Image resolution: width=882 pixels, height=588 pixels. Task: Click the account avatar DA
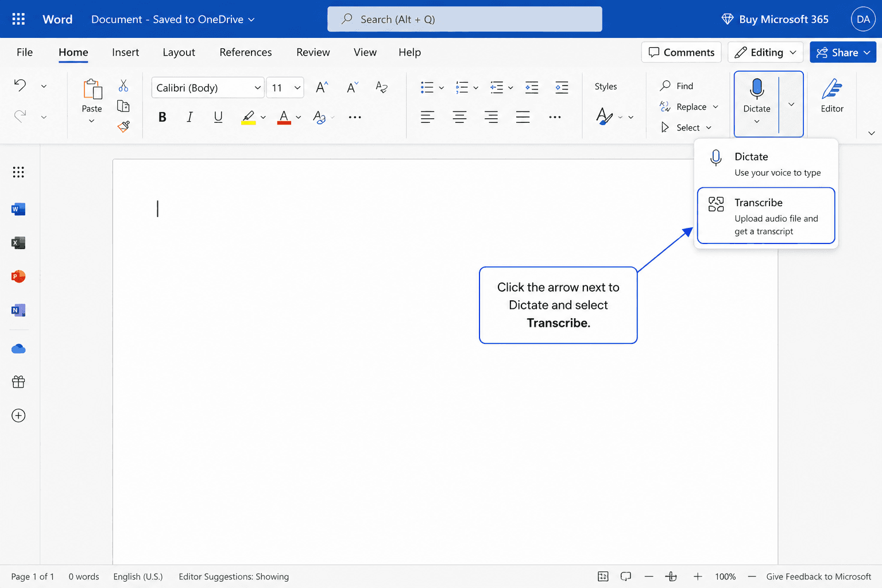[863, 19]
